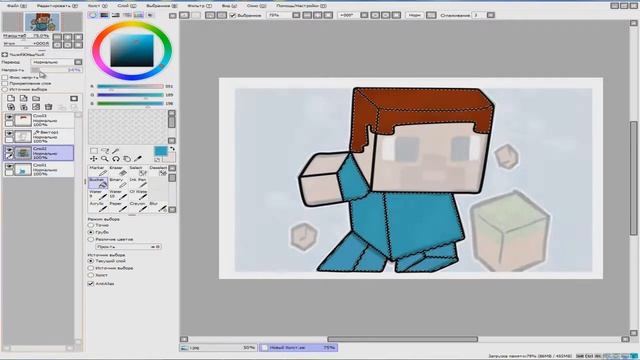Choose 'Холст' as selection source
This screenshot has width=640, height=360.
(x=91, y=275)
